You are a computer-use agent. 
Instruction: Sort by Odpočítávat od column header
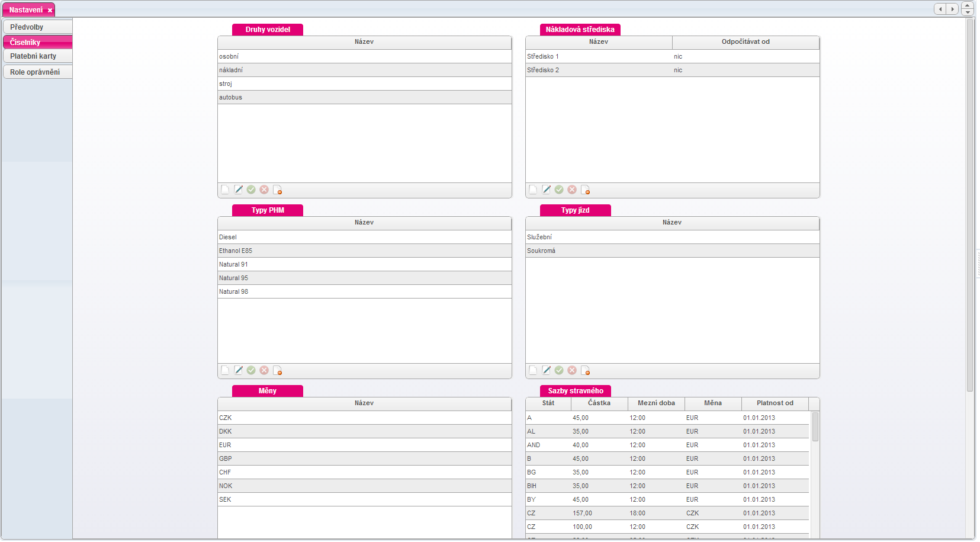[746, 42]
